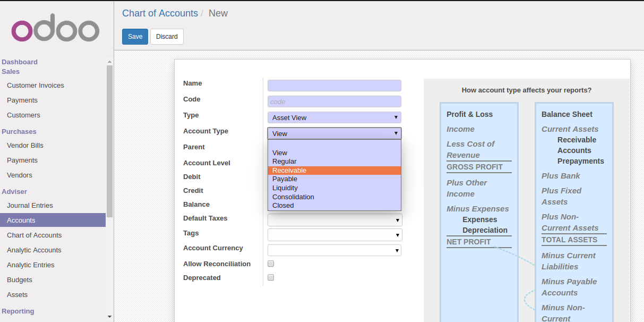Open Journal Entries under Adviser

tap(30, 206)
